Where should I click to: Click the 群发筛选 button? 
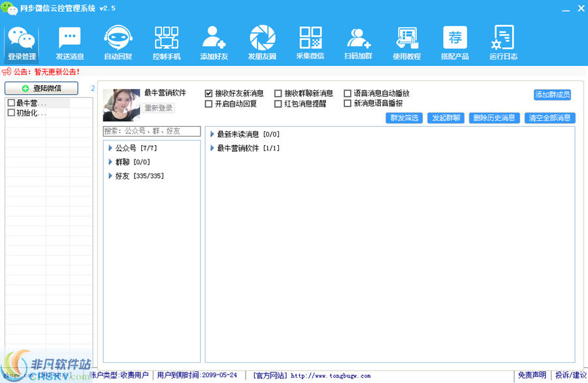[404, 118]
